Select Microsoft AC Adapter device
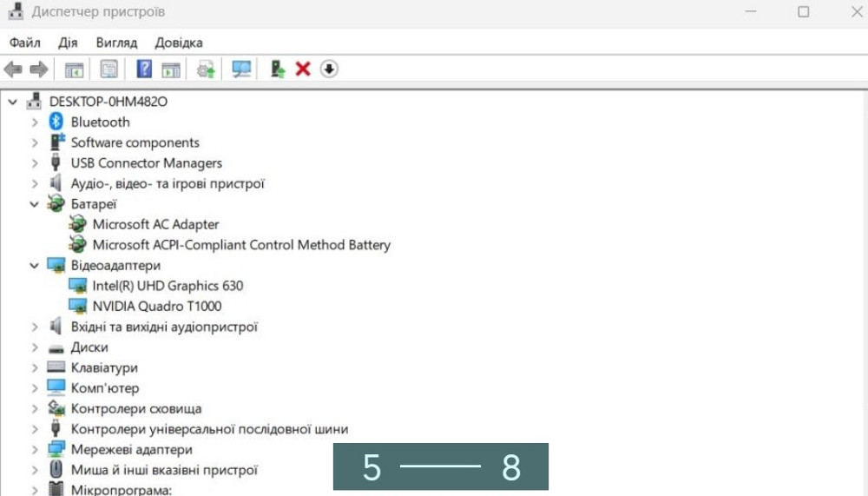 pos(155,224)
